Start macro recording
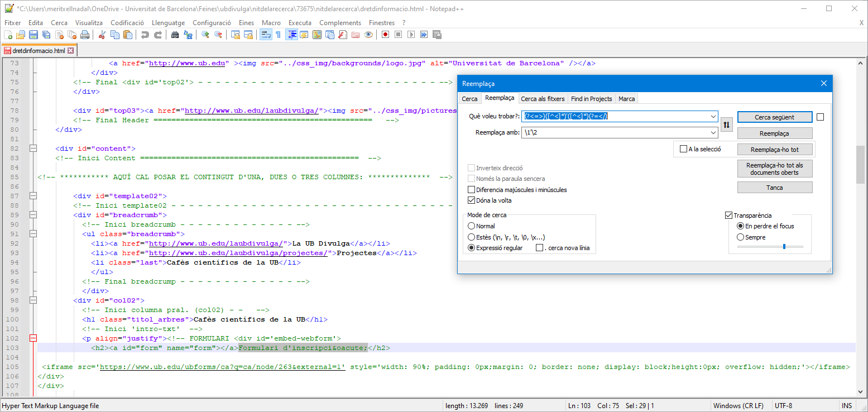This screenshot has height=412, width=868. [385, 34]
